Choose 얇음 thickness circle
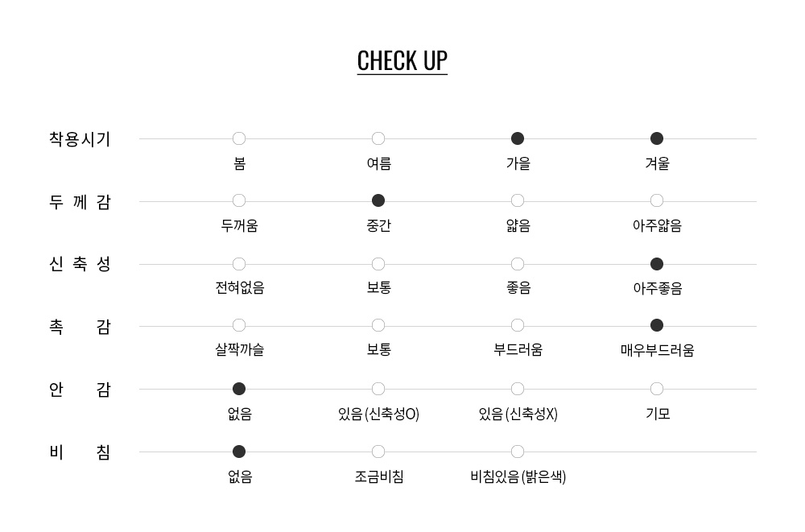The image size is (805, 532). (518, 200)
